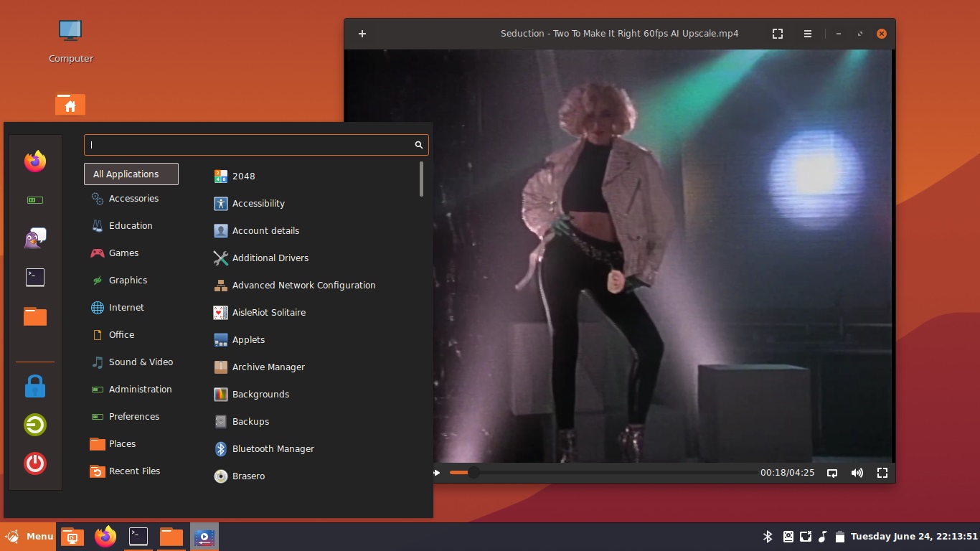Show desktop using the panel launcher icon

72,537
